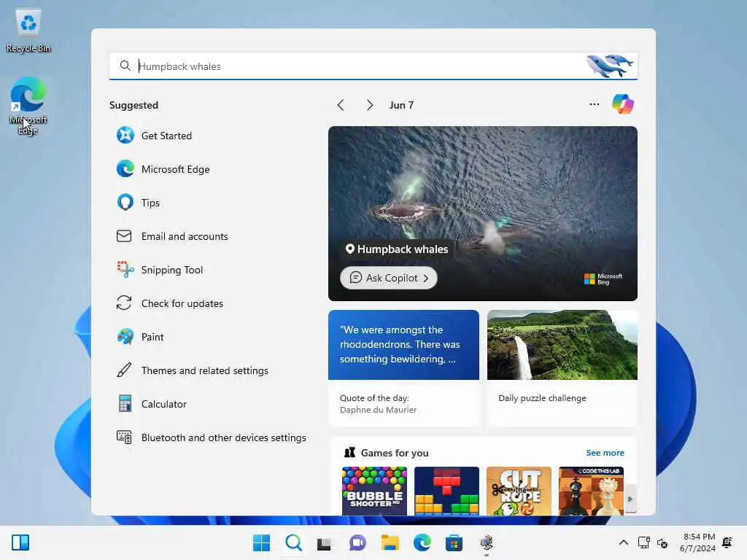This screenshot has height=560, width=747.
Task: Click the 'Suggested' heading text
Action: pyautogui.click(x=133, y=105)
